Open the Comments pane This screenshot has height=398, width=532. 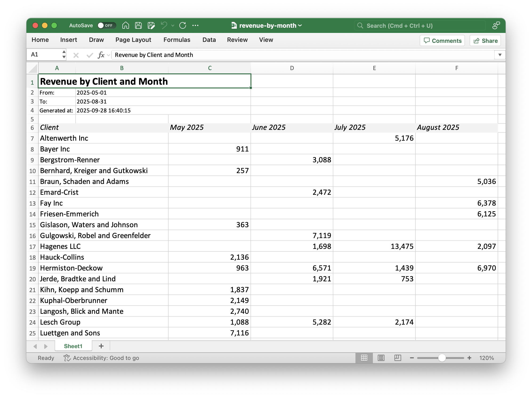point(442,40)
